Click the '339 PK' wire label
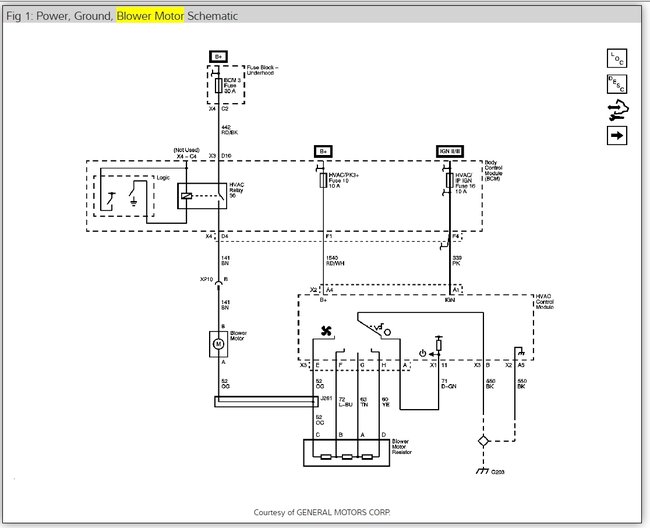 coord(457,261)
